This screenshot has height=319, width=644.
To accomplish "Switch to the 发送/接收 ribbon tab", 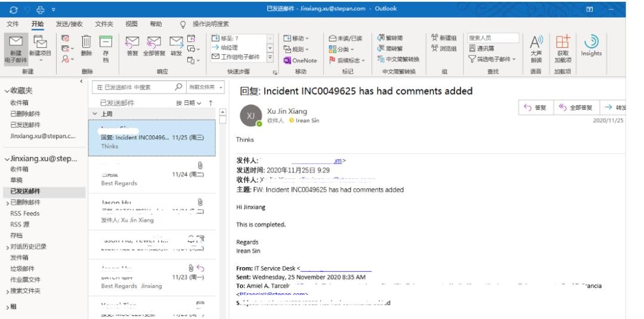I will click(x=69, y=24).
